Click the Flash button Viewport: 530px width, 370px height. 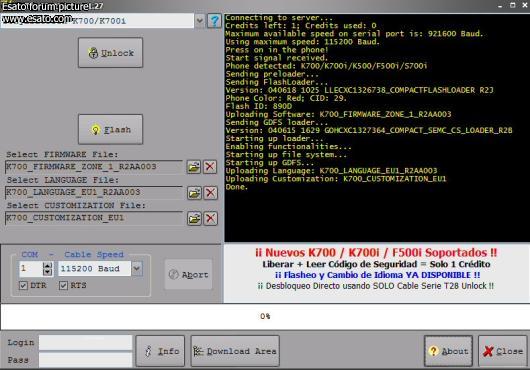coord(111,129)
